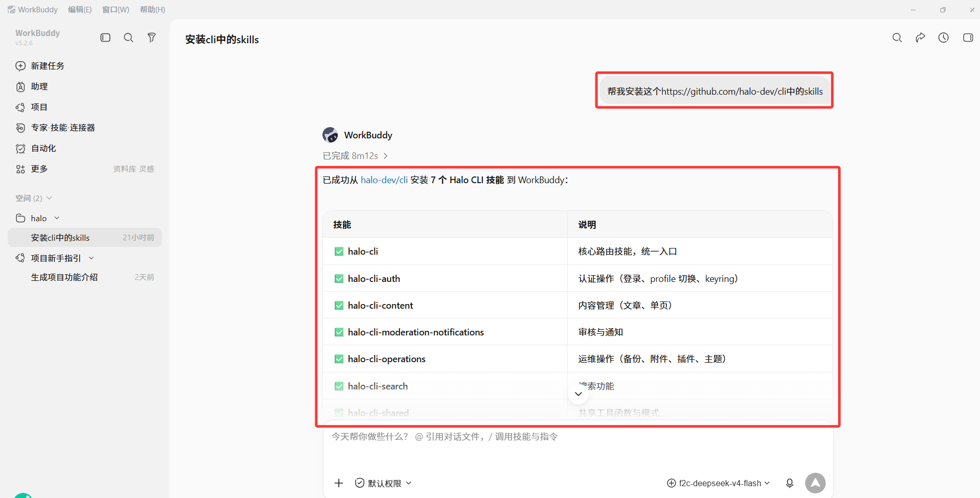980x498 pixels.
Task: Expand the 已完成 8m12s details
Action: (355, 156)
